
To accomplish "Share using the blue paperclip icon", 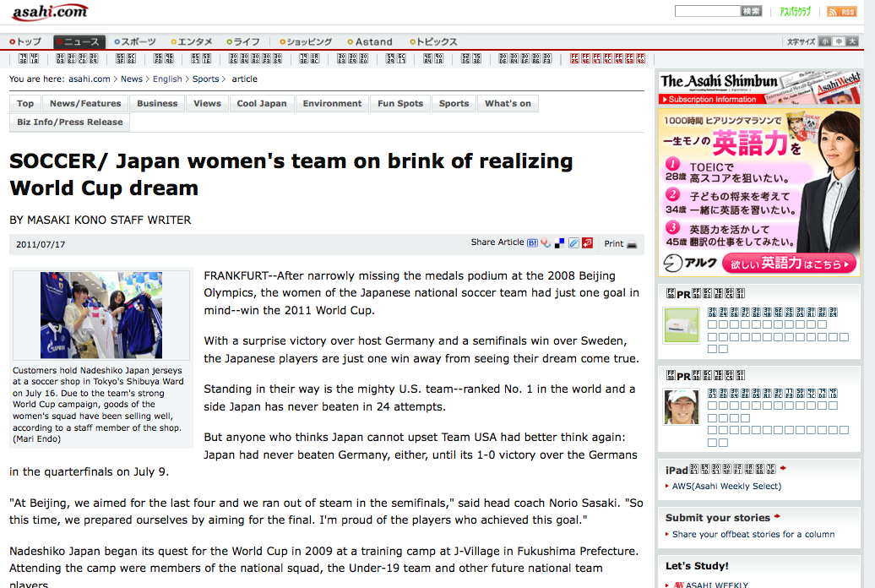I will tap(573, 243).
